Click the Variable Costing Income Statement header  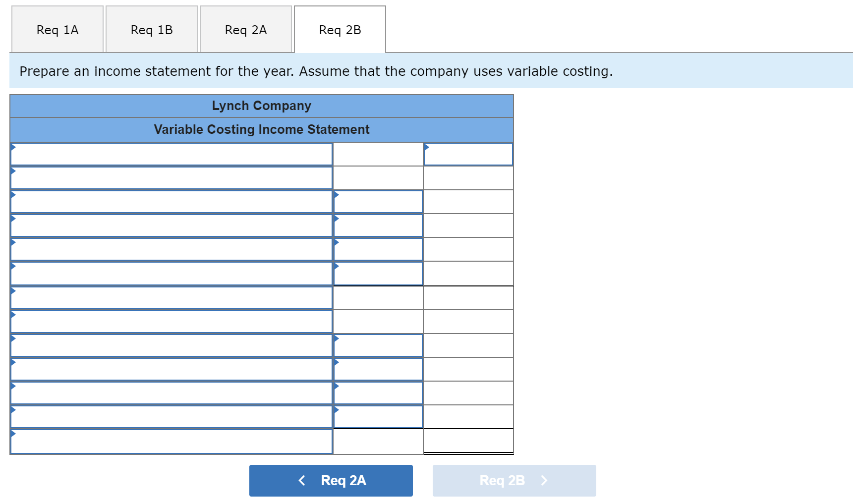tap(262, 129)
